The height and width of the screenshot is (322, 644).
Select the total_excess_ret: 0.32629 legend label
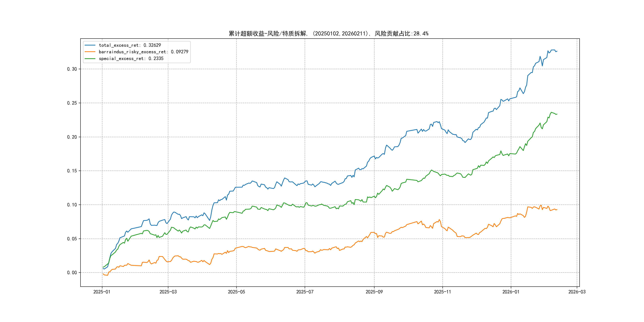pos(130,45)
